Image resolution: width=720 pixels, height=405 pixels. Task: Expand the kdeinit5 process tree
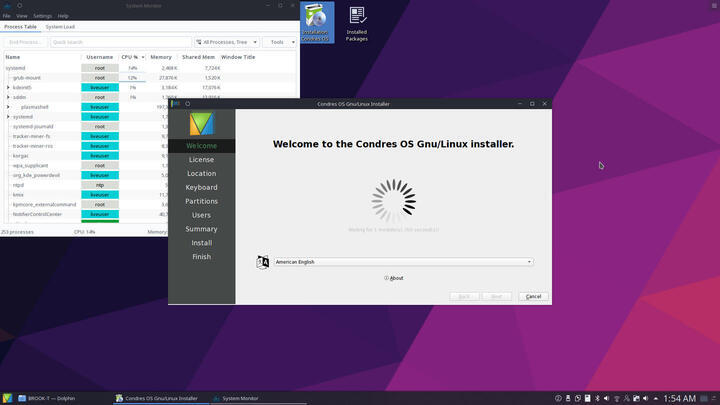[x=8, y=87]
